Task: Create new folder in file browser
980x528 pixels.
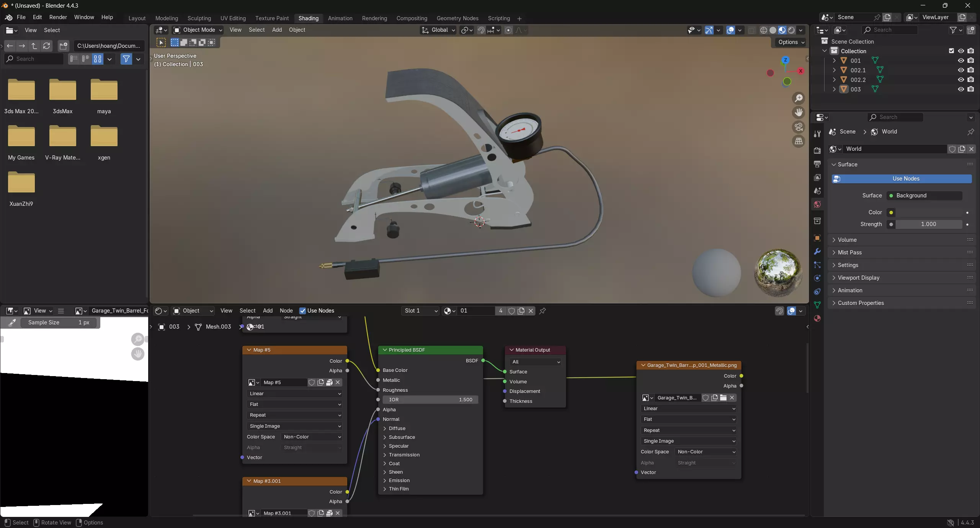Action: click(63, 46)
